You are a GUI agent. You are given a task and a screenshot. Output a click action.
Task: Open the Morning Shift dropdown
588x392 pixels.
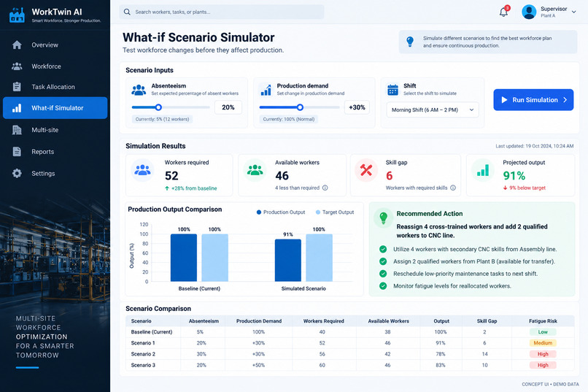[433, 110]
